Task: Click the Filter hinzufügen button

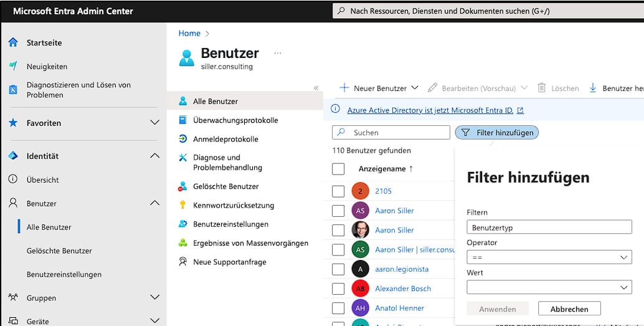Action: [x=496, y=132]
